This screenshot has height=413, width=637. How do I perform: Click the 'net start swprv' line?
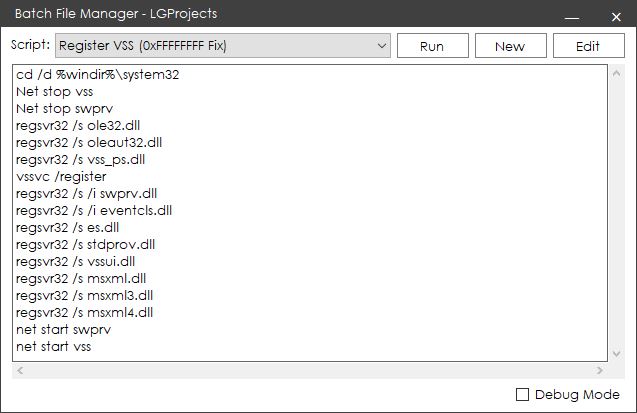point(63,330)
